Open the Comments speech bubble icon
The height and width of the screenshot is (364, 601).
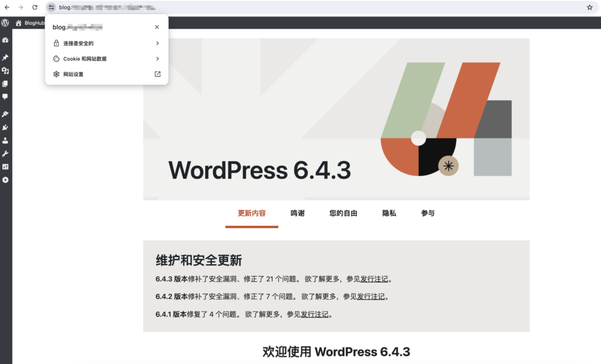(x=5, y=97)
